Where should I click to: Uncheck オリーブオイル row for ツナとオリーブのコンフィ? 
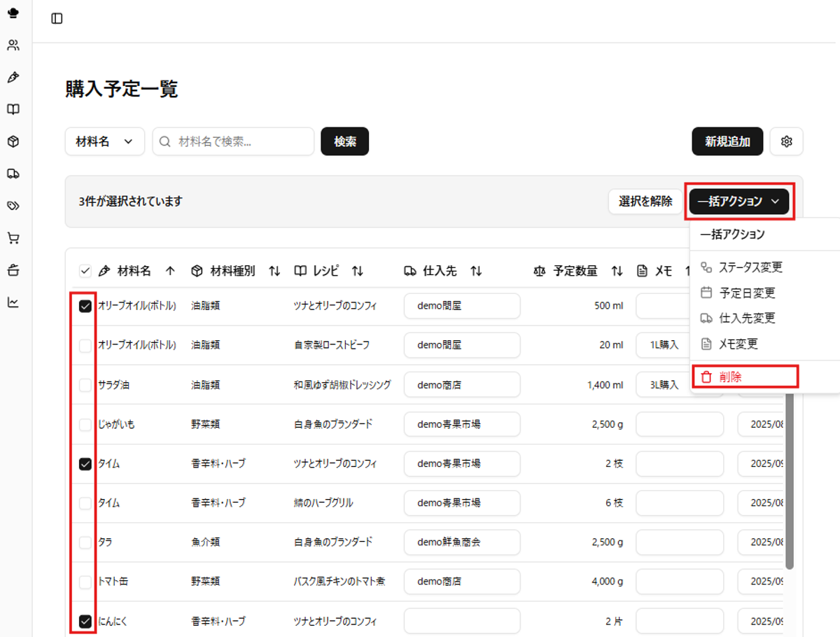[x=85, y=306]
